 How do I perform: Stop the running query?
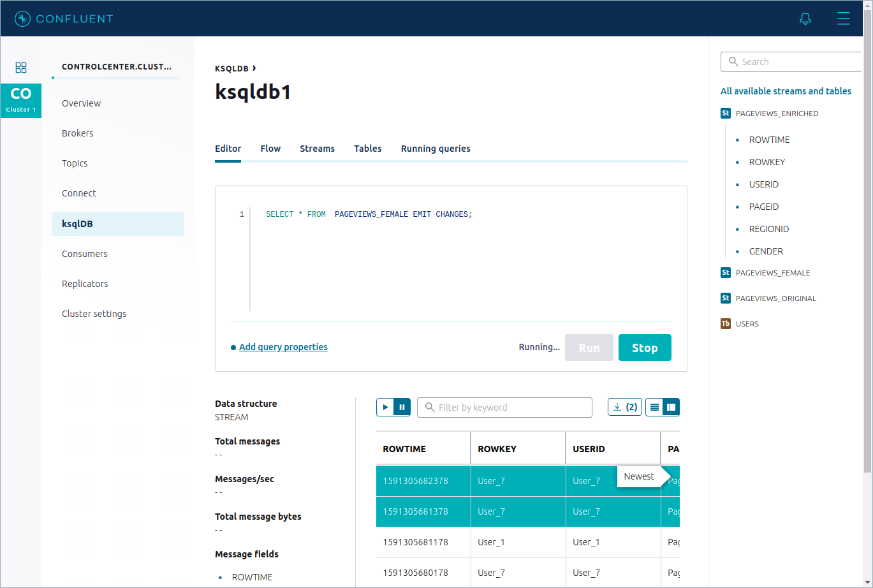click(645, 348)
